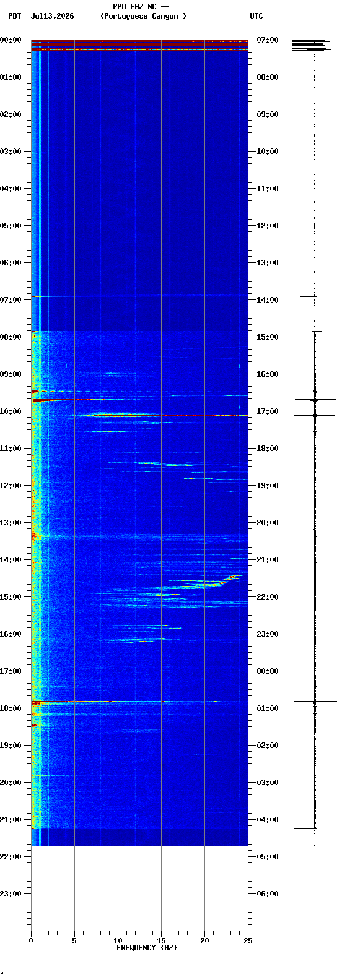342x980 pixels.
Task: Click the frequency axis value '0'
Action: (31, 941)
